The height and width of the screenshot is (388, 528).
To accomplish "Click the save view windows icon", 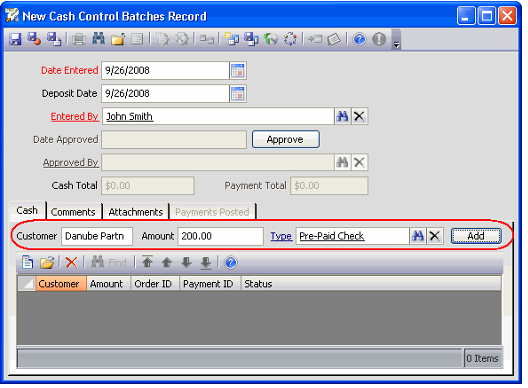I will pyautogui.click(x=251, y=39).
